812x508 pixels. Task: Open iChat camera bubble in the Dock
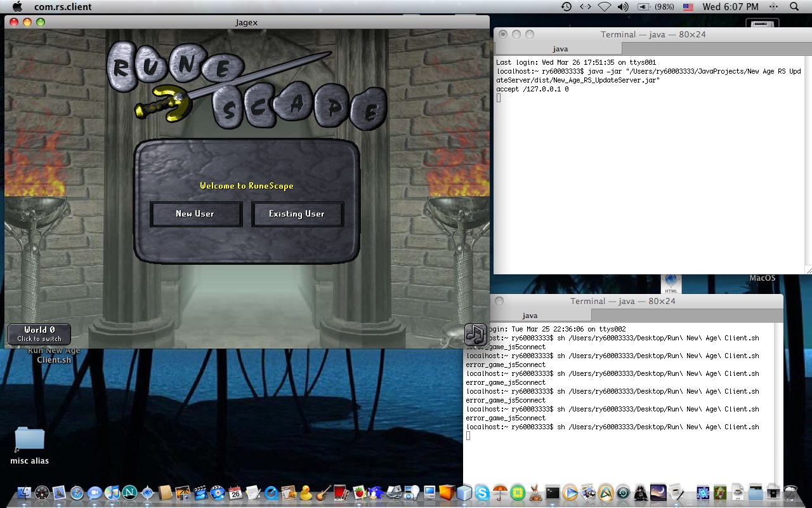click(95, 493)
